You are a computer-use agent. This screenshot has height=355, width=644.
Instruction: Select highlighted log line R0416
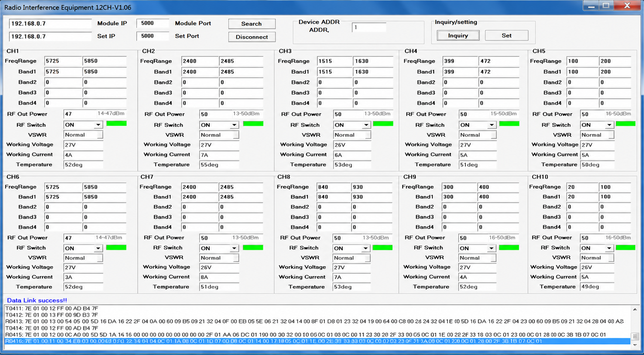tap(317, 341)
